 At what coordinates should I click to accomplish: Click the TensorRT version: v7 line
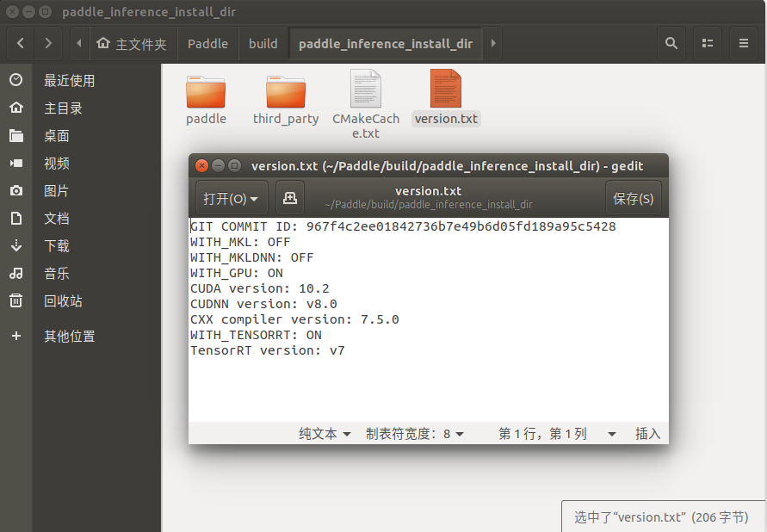tap(268, 350)
